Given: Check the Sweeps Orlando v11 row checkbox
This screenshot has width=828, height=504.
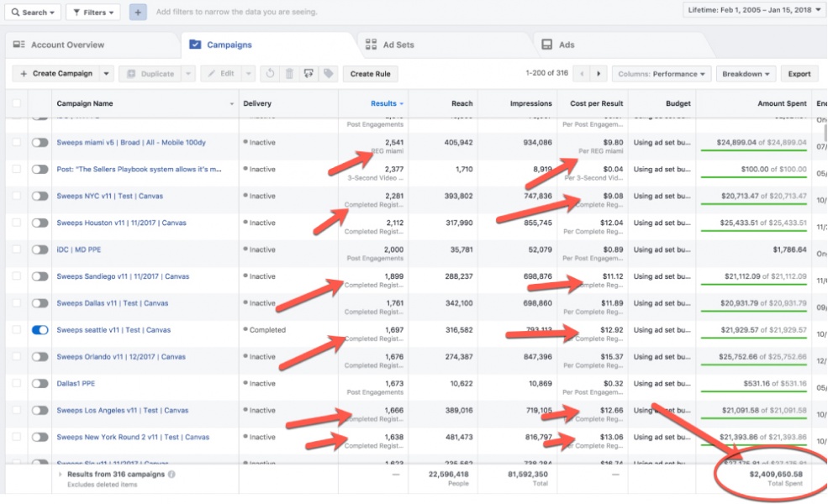Looking at the screenshot, I should pos(17,357).
